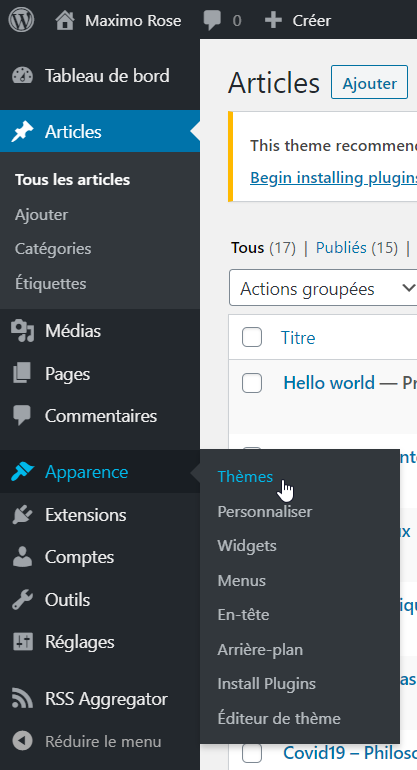This screenshot has width=417, height=770.
Task: Click the Apparence menu label
Action: coord(86,472)
